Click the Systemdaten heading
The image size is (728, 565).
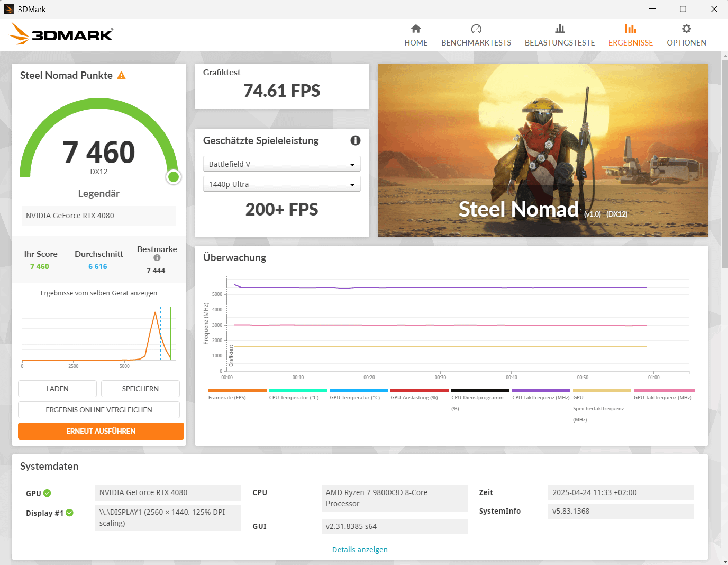(49, 467)
